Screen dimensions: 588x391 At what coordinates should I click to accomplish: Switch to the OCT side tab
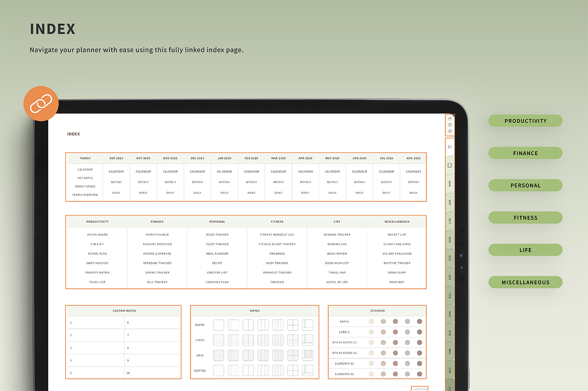coord(450,221)
